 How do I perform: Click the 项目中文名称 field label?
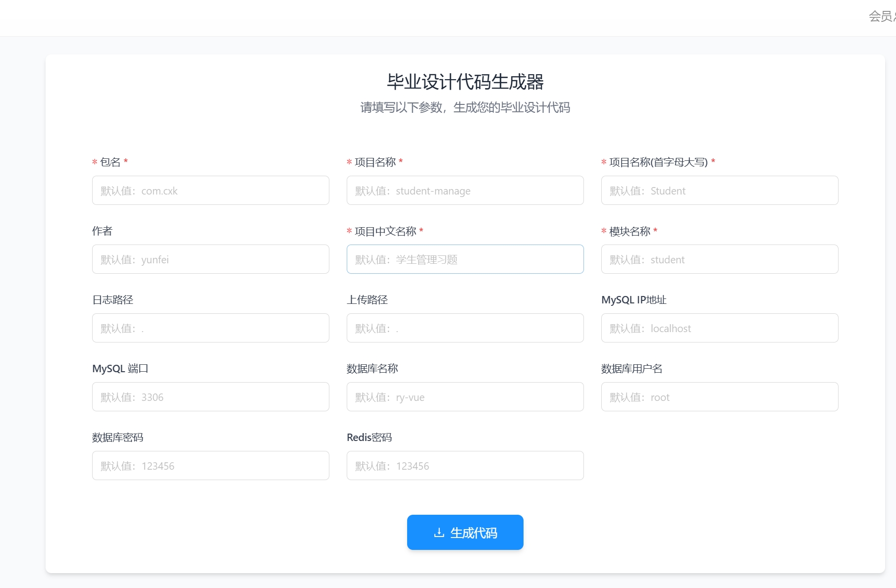(385, 231)
